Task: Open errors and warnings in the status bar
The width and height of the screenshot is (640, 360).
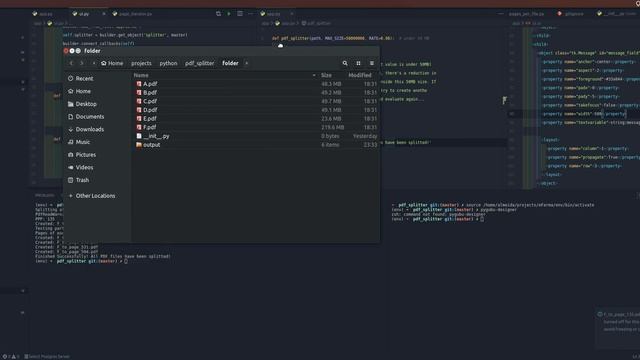Action: pos(11,357)
